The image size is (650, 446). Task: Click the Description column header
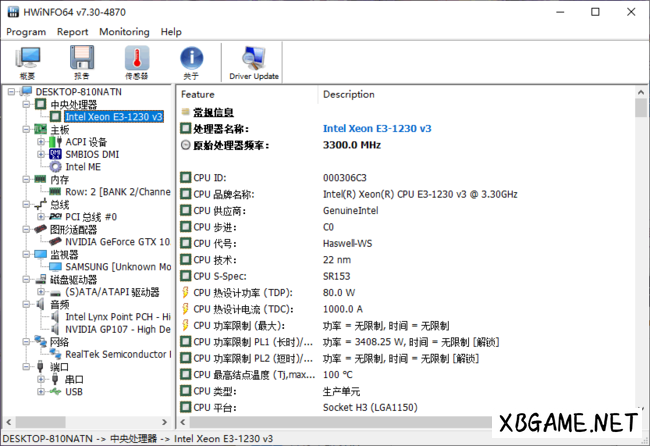(348, 94)
